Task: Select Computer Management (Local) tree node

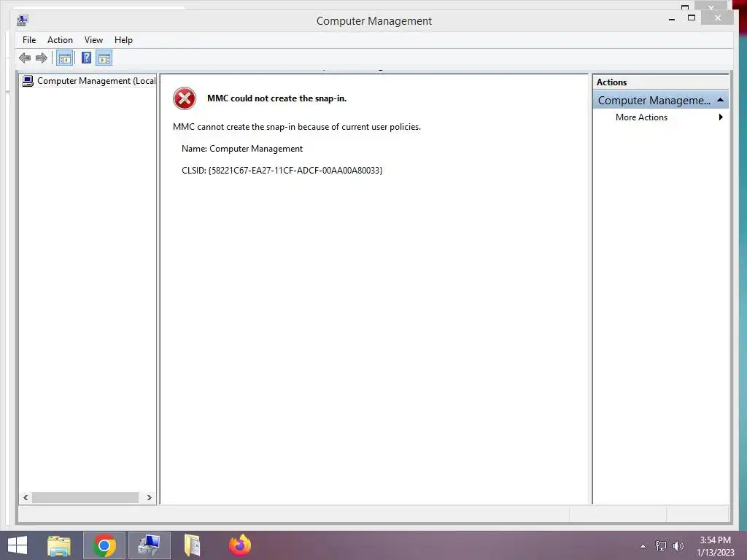Action: [89, 81]
